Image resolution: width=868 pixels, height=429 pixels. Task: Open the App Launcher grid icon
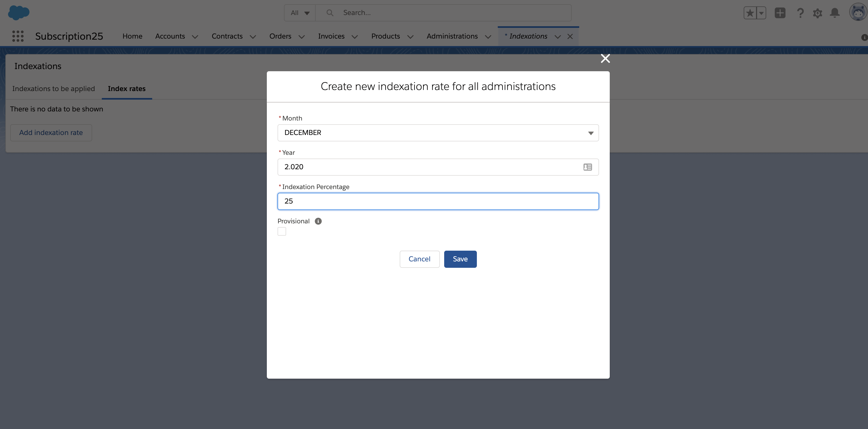point(18,36)
